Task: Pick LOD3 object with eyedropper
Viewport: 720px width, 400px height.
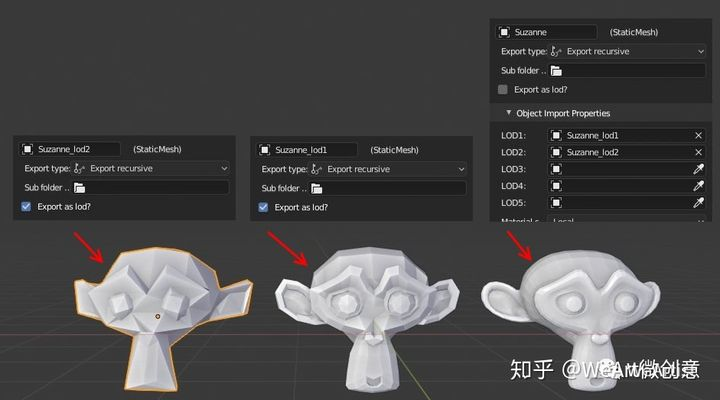Action: pyautogui.click(x=698, y=169)
